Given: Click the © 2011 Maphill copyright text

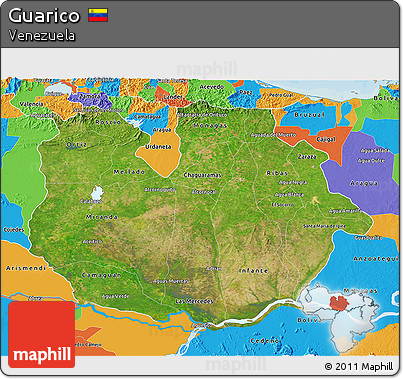Looking at the screenshot, I should point(359,366).
